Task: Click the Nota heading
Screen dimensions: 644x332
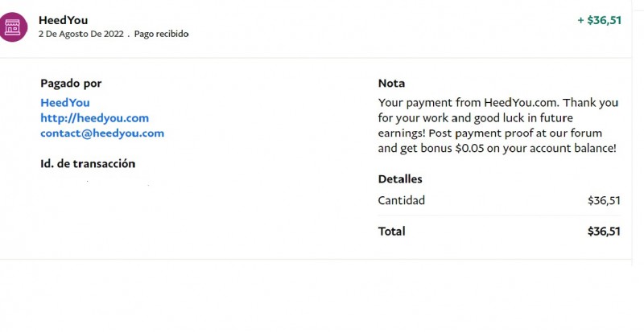Action: coord(391,84)
